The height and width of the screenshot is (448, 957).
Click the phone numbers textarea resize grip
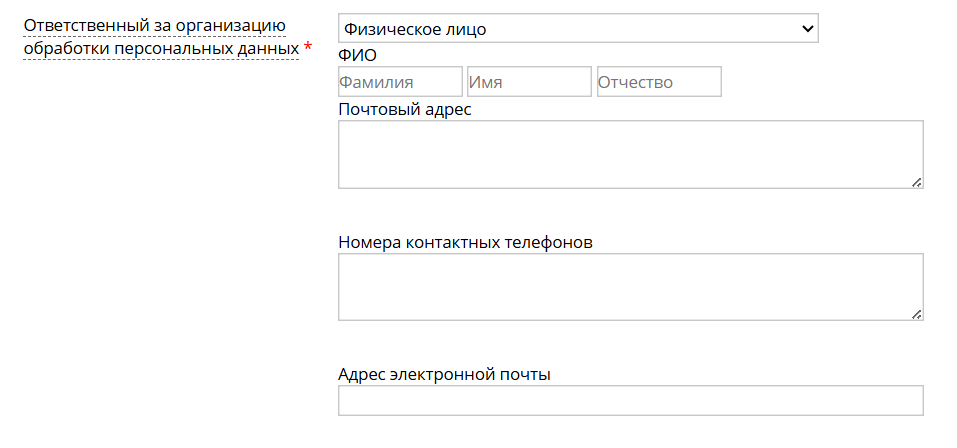pyautogui.click(x=916, y=314)
